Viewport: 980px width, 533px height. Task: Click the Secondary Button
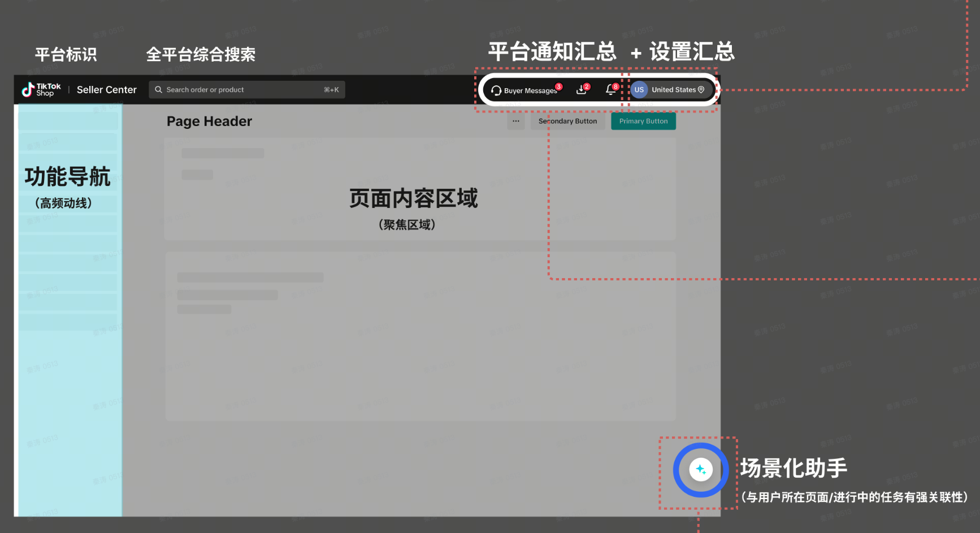[x=567, y=121]
